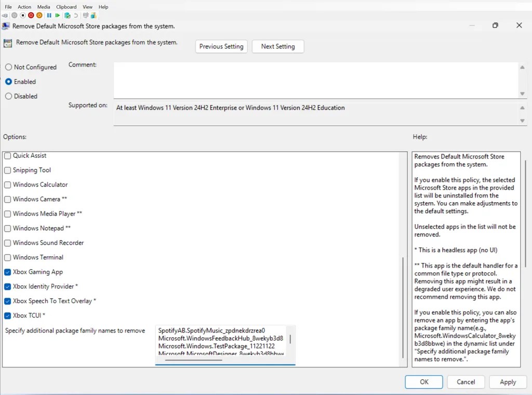Select the Disabled radio button

[8, 96]
